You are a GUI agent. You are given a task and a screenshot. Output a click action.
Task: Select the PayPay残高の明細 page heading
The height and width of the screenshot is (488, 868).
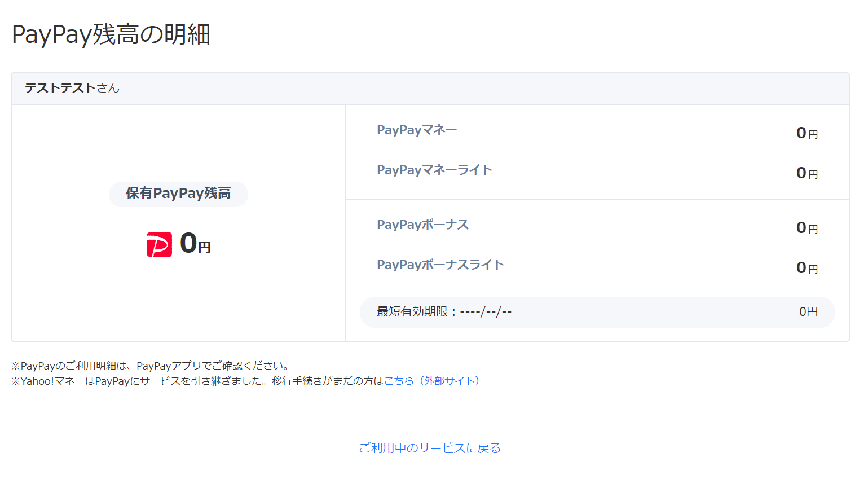tap(111, 34)
